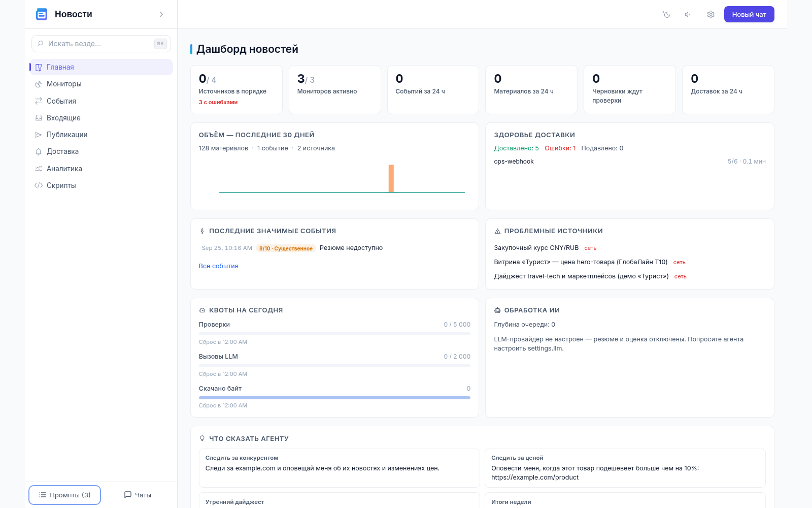Start a chat with Новый чат button
The width and height of the screenshot is (812, 508).
tap(749, 14)
